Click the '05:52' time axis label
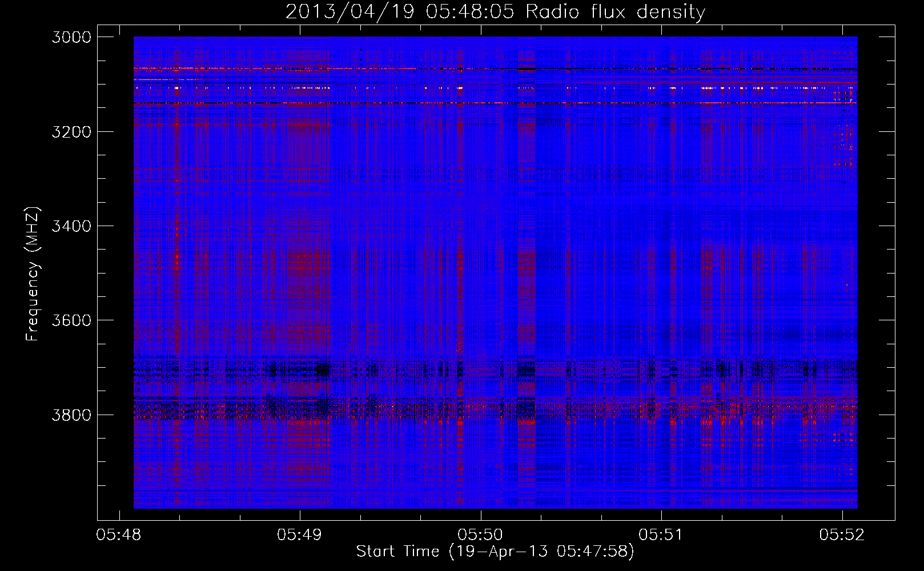Image resolution: width=924 pixels, height=571 pixels. tap(842, 535)
